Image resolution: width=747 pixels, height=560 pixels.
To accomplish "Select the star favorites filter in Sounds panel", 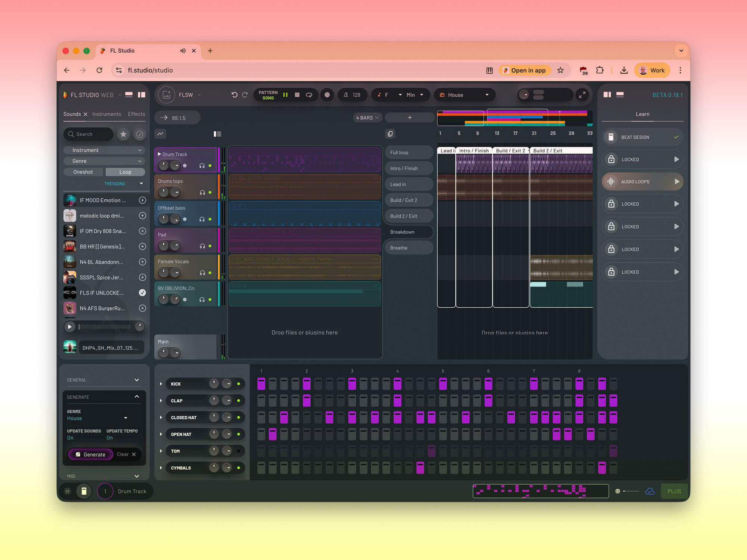I will tap(123, 134).
